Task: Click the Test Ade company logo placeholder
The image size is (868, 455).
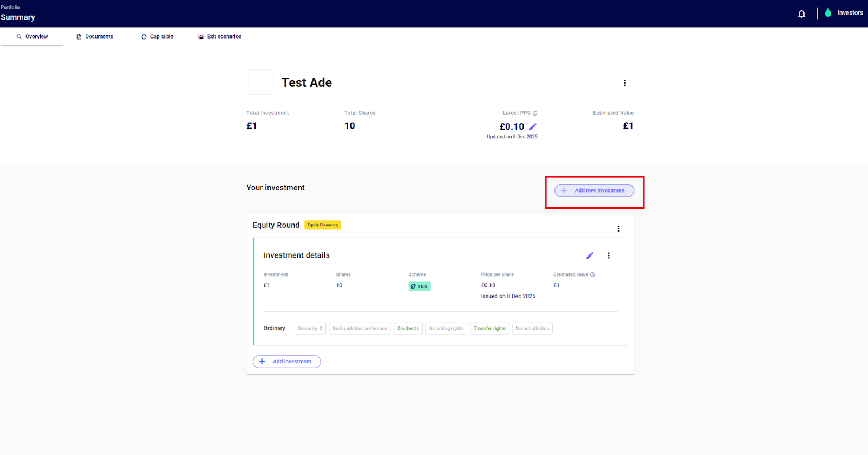Action: (x=261, y=82)
